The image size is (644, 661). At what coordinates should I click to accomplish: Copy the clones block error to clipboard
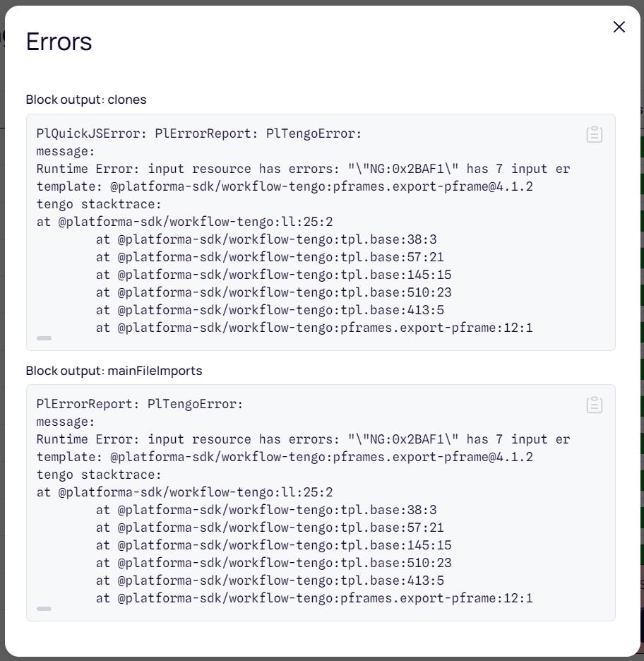click(x=595, y=134)
